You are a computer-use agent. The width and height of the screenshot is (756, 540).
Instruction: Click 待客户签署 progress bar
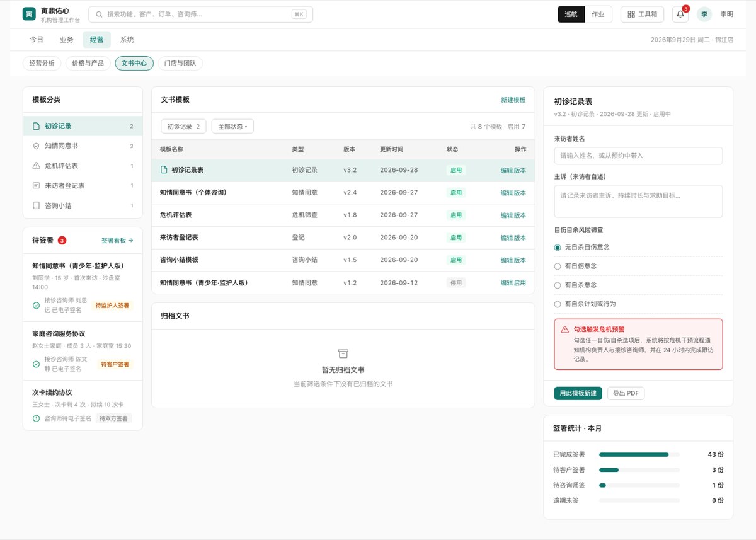639,469
